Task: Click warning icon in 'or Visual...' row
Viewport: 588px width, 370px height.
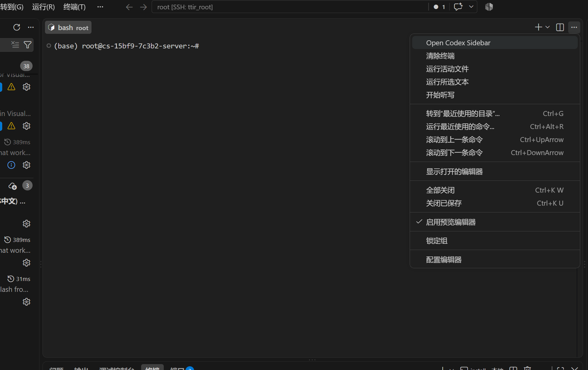Action: (x=11, y=87)
